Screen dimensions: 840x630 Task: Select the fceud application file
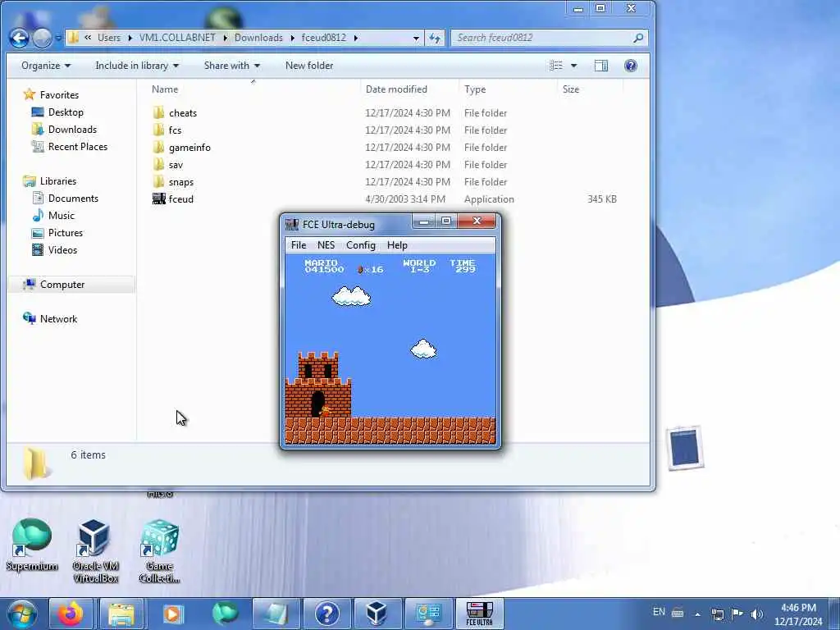(181, 199)
